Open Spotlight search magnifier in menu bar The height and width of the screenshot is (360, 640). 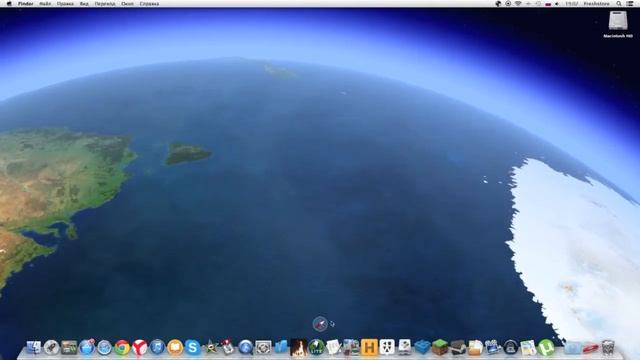619,4
